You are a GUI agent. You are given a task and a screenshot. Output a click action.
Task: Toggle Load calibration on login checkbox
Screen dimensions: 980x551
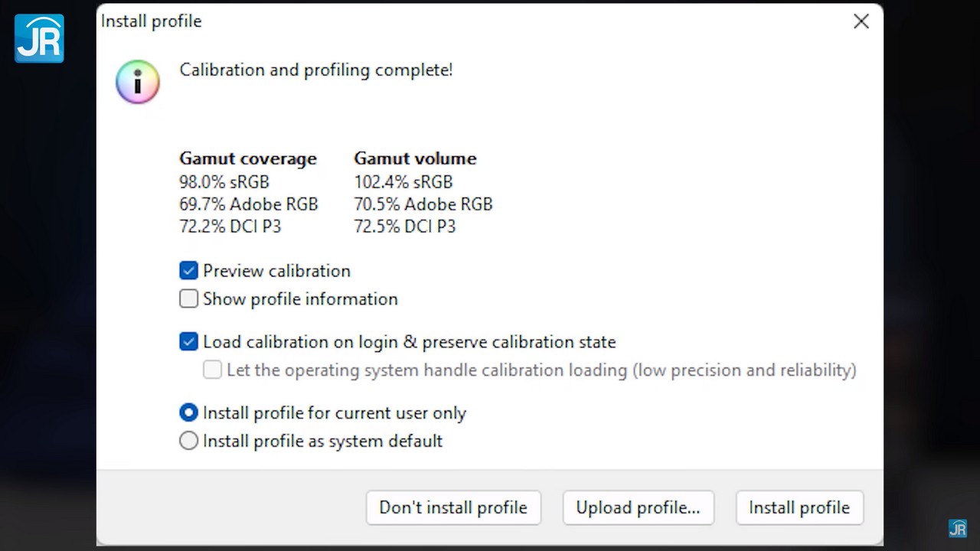[188, 342]
